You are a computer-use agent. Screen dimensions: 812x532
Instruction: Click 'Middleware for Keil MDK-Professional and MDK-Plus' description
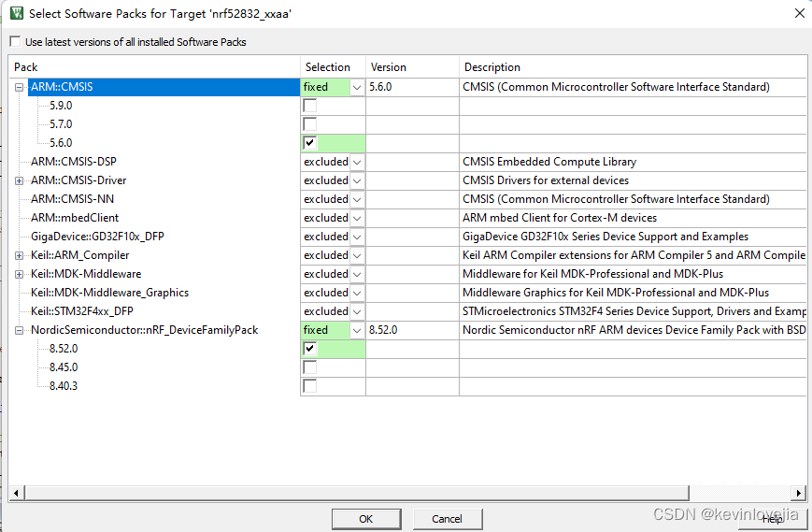(x=593, y=274)
